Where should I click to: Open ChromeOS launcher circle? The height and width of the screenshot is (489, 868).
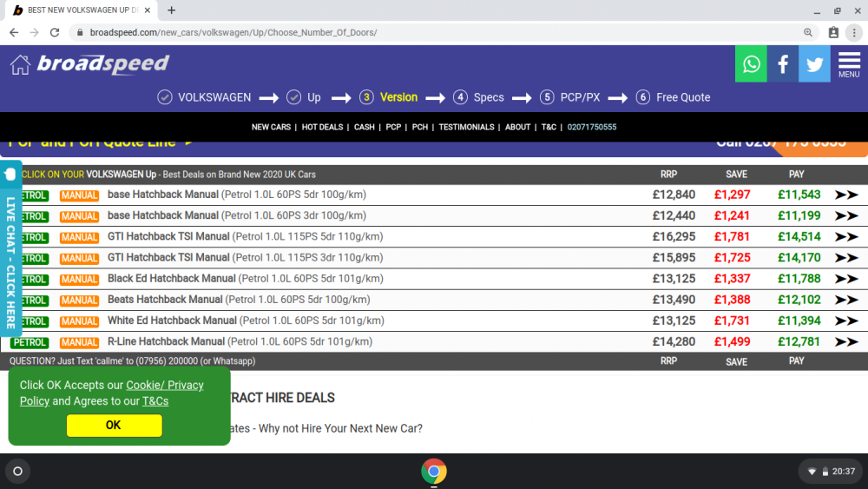(x=17, y=472)
